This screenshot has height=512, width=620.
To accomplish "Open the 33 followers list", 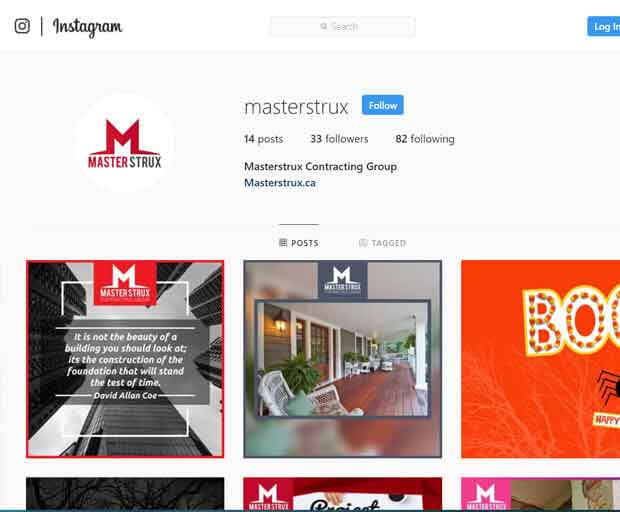I will coord(339,139).
